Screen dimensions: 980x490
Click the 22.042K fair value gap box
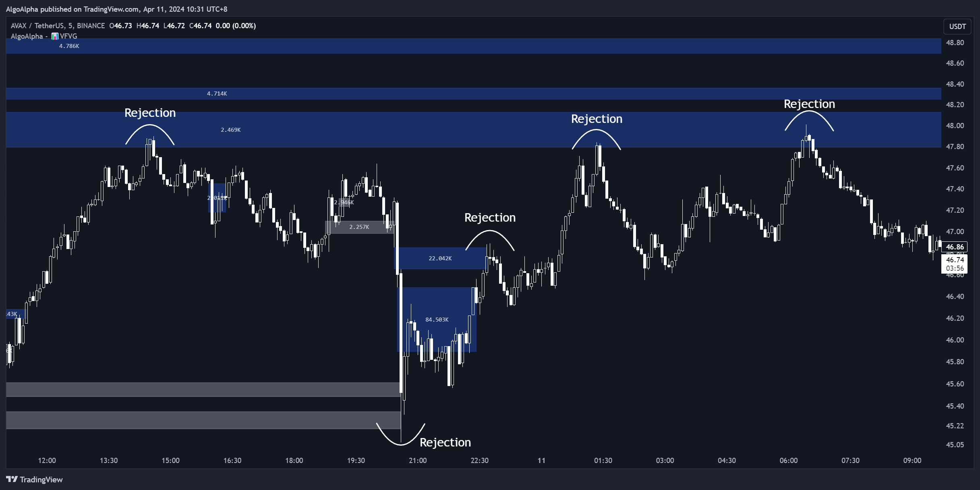click(x=440, y=258)
